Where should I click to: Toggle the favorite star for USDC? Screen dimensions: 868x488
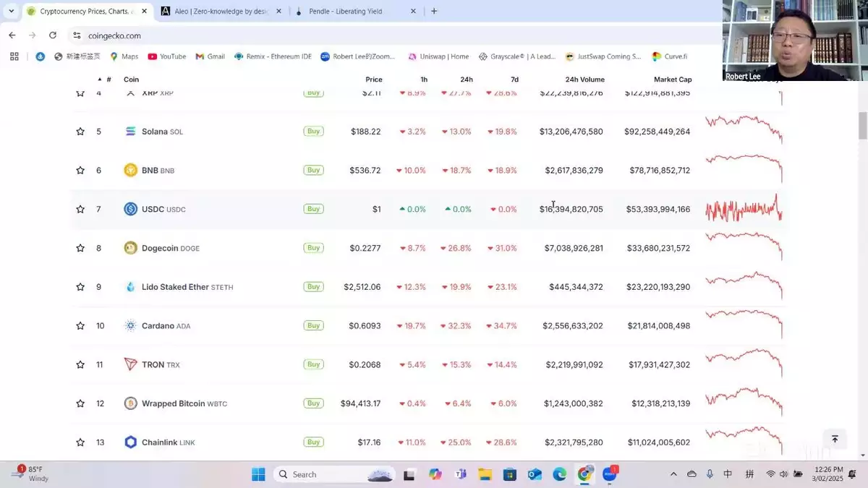(80, 209)
